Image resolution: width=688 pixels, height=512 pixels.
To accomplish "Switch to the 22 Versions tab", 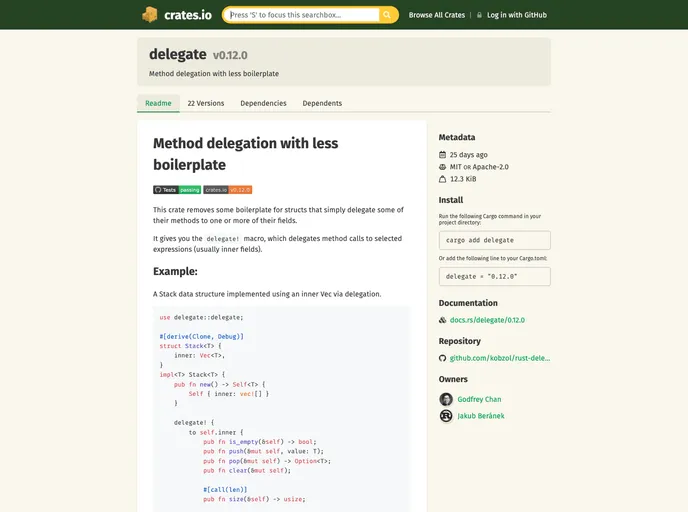I will (206, 103).
